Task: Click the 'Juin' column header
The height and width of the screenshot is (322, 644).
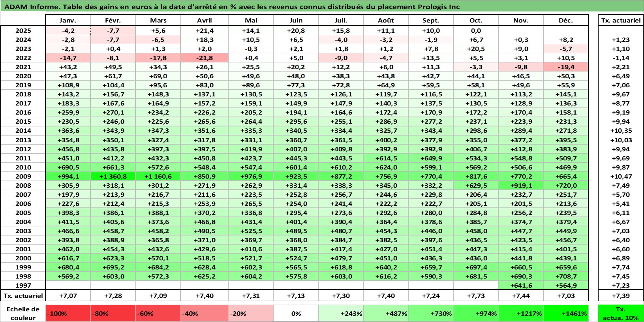Action: tap(296, 21)
